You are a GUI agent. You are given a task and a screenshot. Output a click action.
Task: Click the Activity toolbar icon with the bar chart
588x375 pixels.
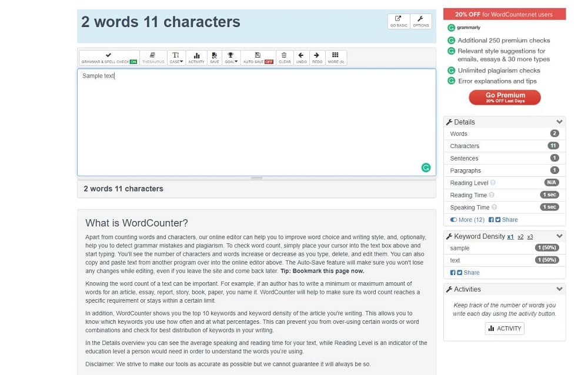coord(196,58)
